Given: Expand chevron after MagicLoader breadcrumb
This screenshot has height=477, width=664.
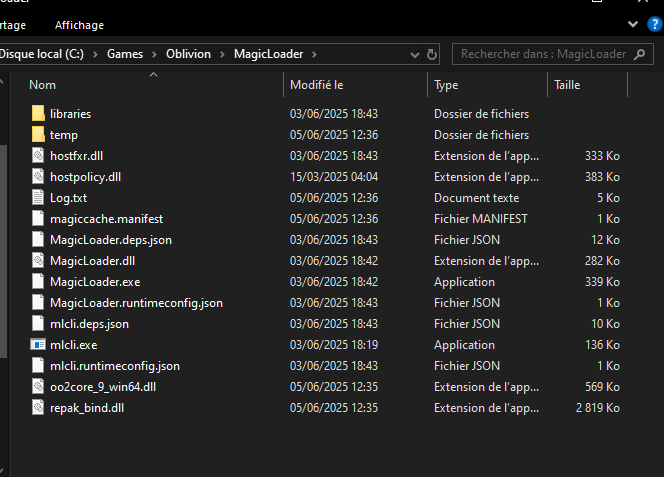Looking at the screenshot, I should tap(314, 54).
